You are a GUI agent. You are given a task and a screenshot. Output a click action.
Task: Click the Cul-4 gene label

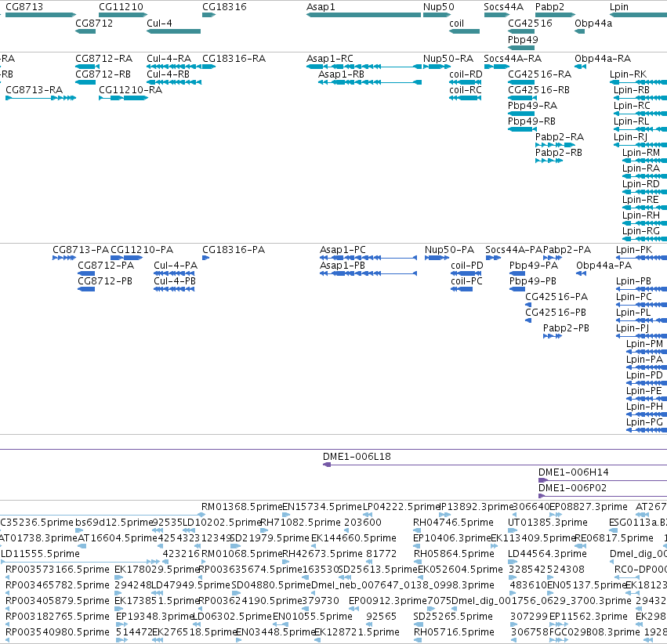pyautogui.click(x=159, y=24)
